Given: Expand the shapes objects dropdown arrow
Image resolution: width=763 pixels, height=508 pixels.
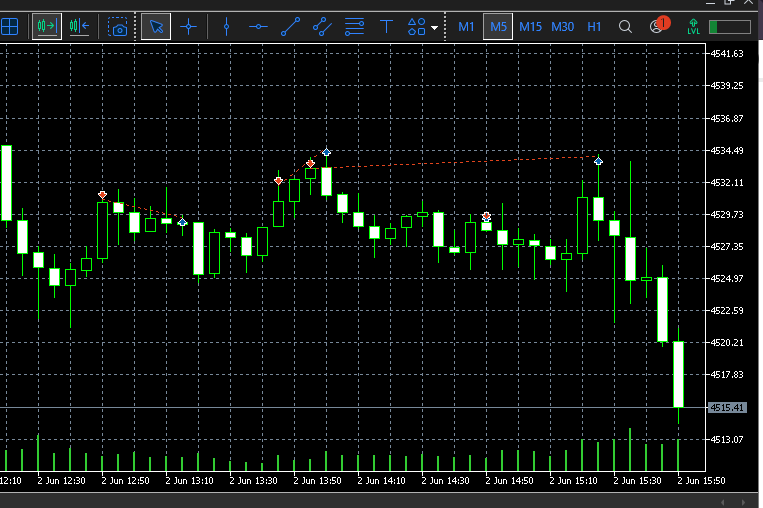Looking at the screenshot, I should point(435,28).
